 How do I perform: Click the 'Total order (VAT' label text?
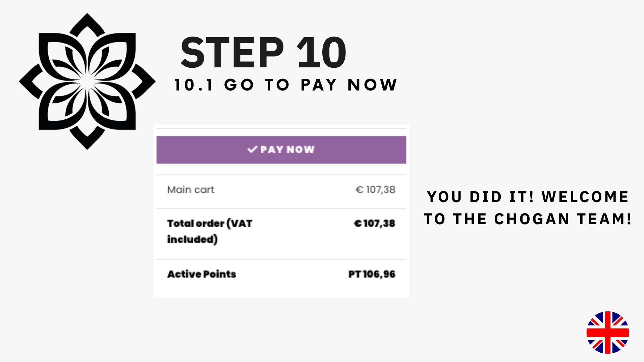tap(210, 223)
